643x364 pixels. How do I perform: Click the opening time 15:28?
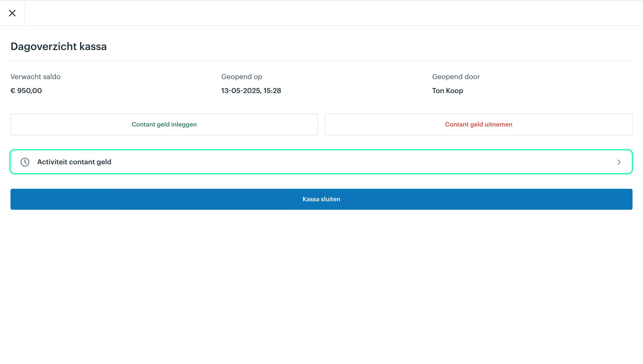click(272, 90)
